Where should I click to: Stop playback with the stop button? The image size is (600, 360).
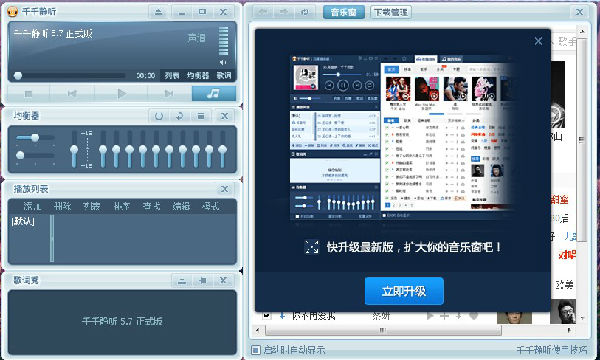tap(28, 93)
